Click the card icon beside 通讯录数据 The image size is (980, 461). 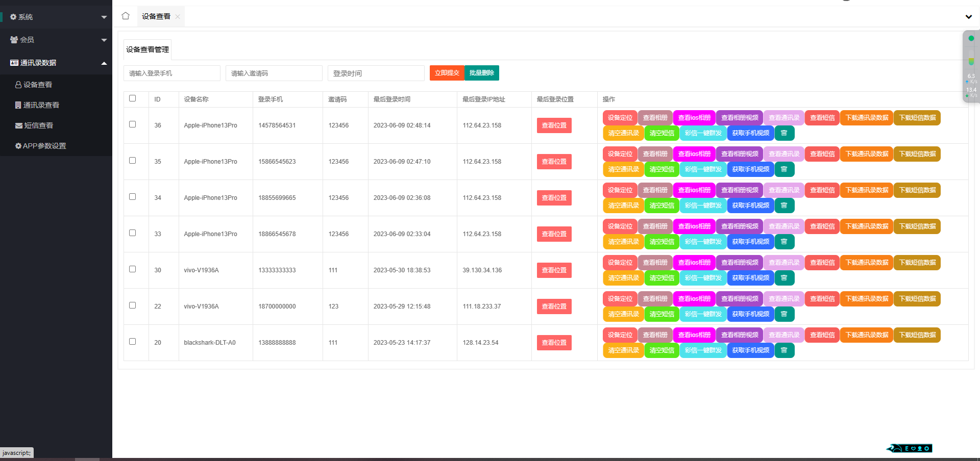coord(14,63)
